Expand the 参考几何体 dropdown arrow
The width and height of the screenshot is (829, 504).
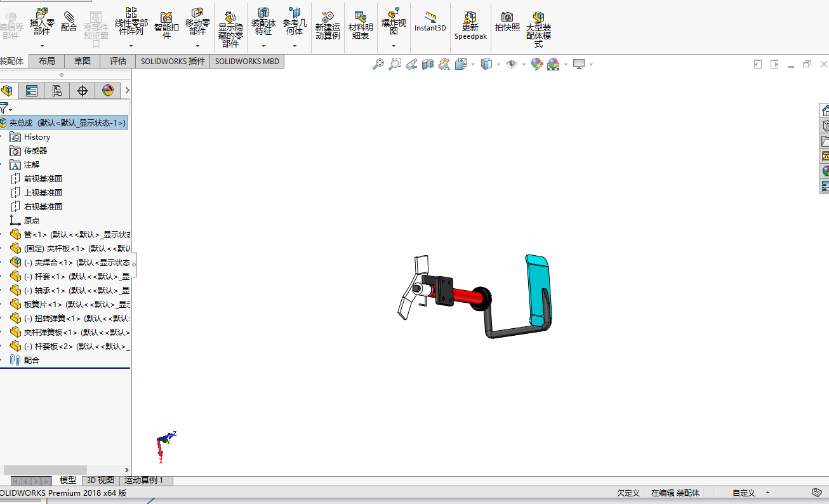click(295, 46)
